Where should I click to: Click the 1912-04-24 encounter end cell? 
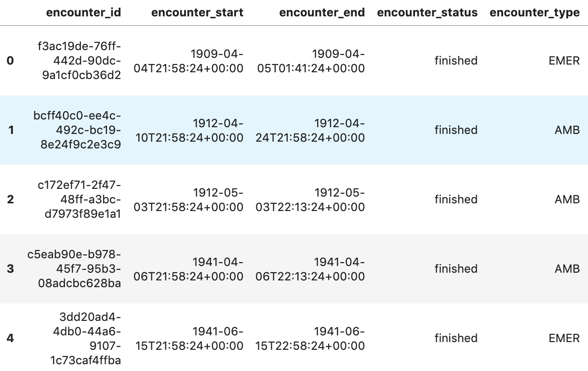(311, 130)
